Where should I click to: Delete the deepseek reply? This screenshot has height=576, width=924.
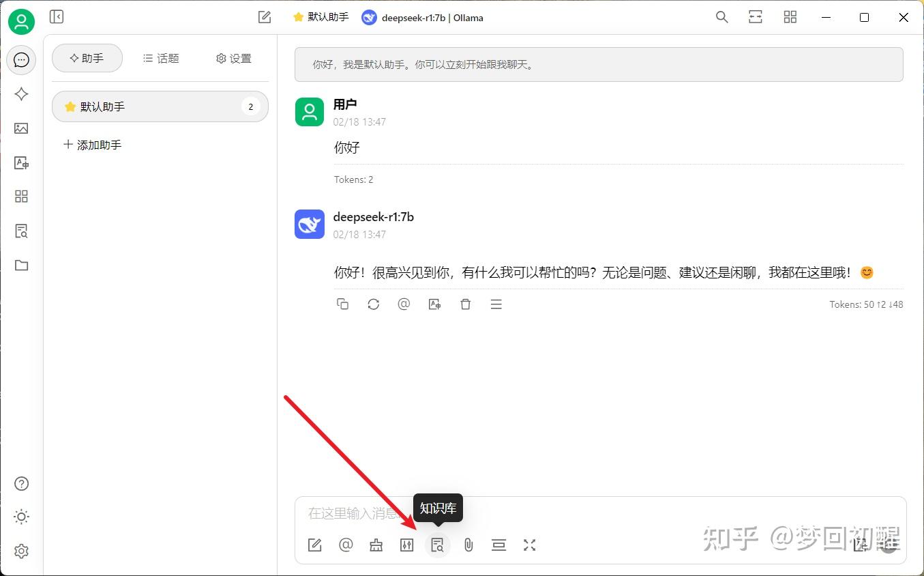[x=466, y=304]
